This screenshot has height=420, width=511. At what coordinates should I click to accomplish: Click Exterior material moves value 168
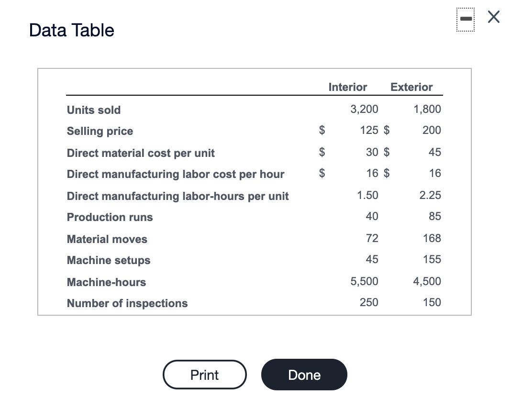432,238
